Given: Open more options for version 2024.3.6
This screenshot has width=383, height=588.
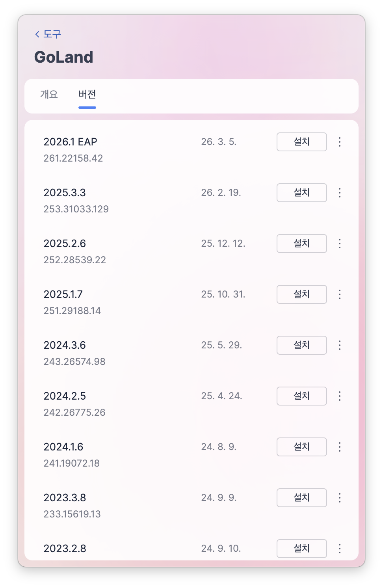Looking at the screenshot, I should 339,345.
